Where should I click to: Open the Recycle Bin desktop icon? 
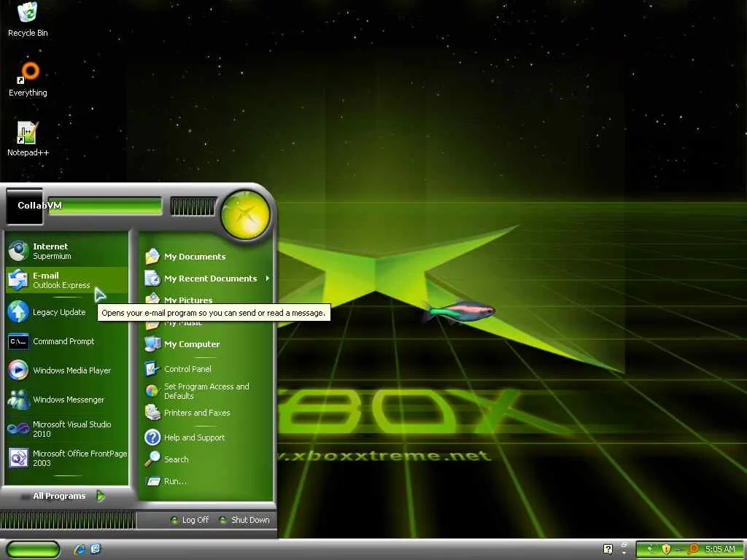pyautogui.click(x=28, y=20)
